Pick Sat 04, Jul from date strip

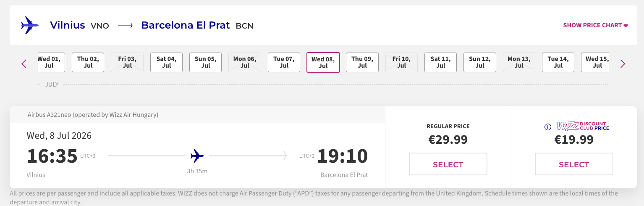(166, 62)
